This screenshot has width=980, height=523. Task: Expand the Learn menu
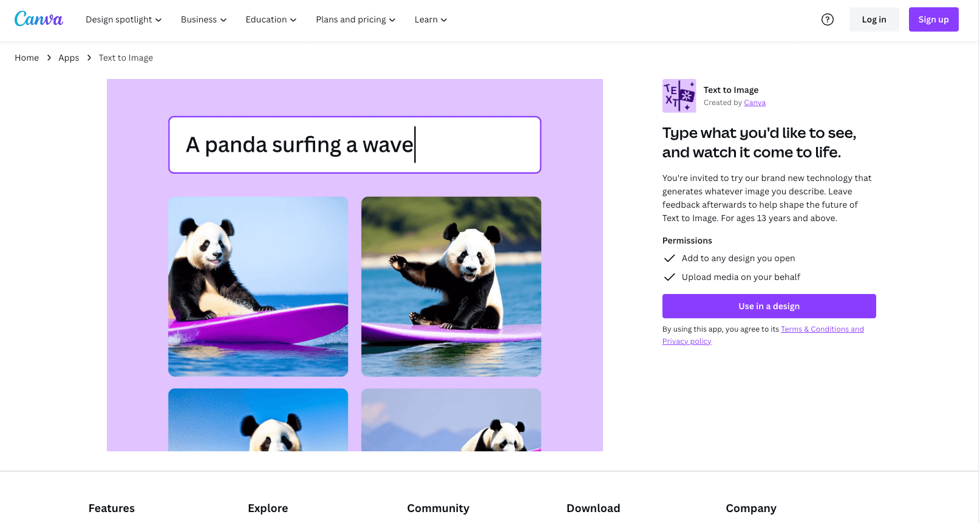tap(431, 19)
